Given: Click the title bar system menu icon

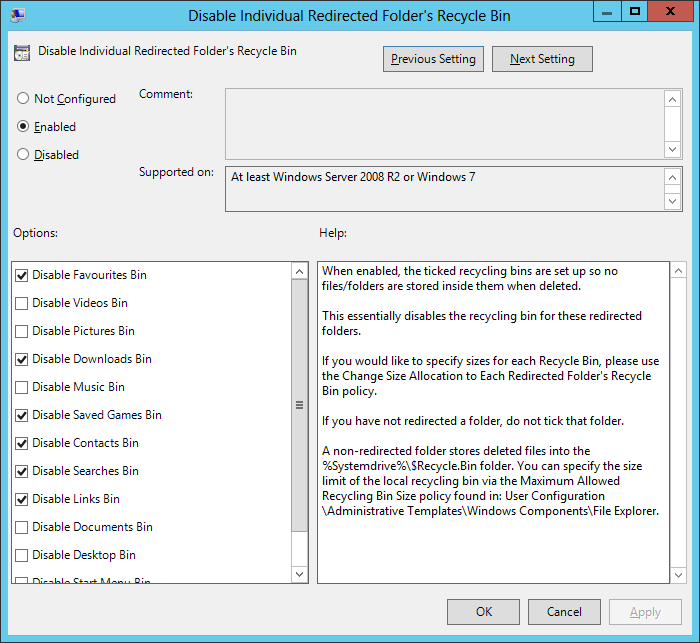Looking at the screenshot, I should (x=18, y=15).
